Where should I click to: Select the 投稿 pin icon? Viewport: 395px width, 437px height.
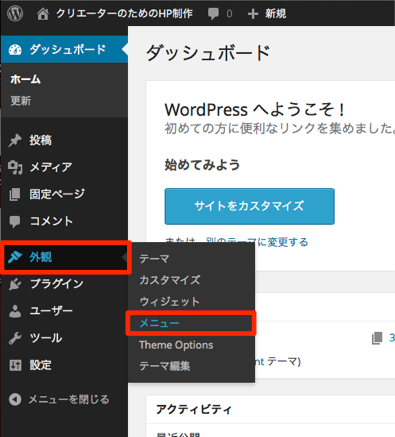click(x=15, y=140)
